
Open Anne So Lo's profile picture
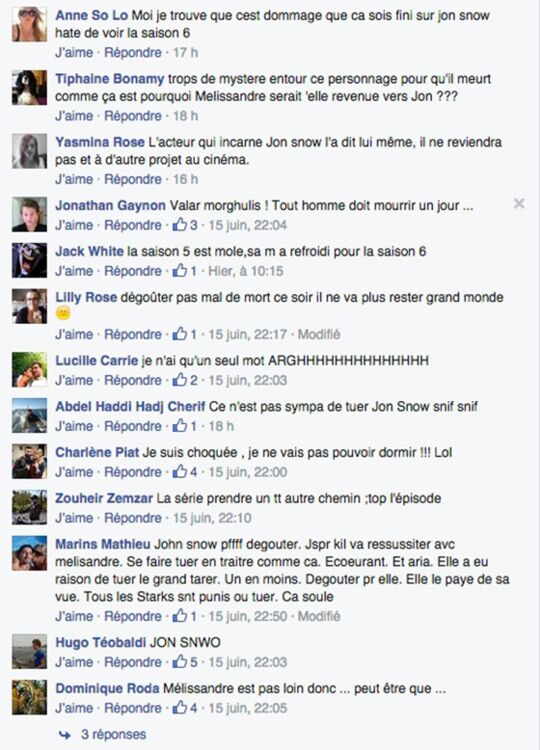[x=30, y=24]
